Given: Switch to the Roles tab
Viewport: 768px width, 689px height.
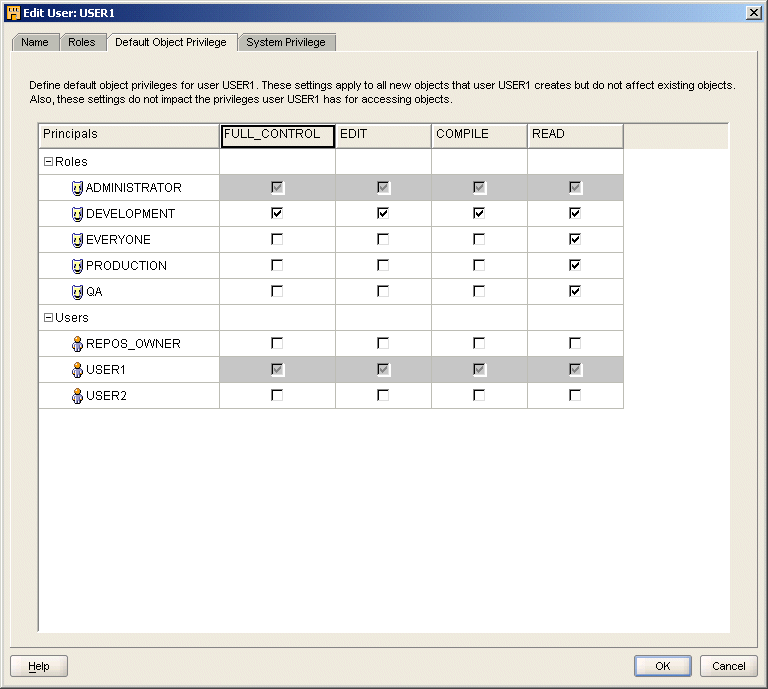Looking at the screenshot, I should point(82,43).
